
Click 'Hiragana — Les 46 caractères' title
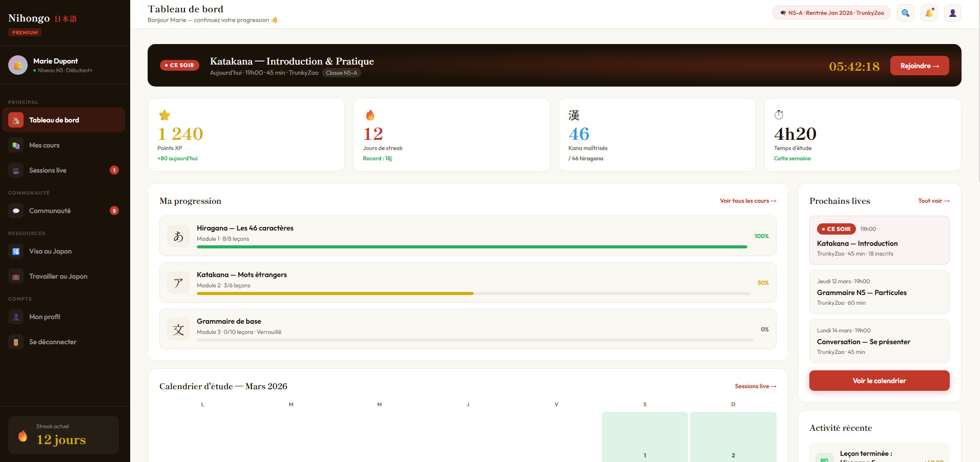(245, 228)
